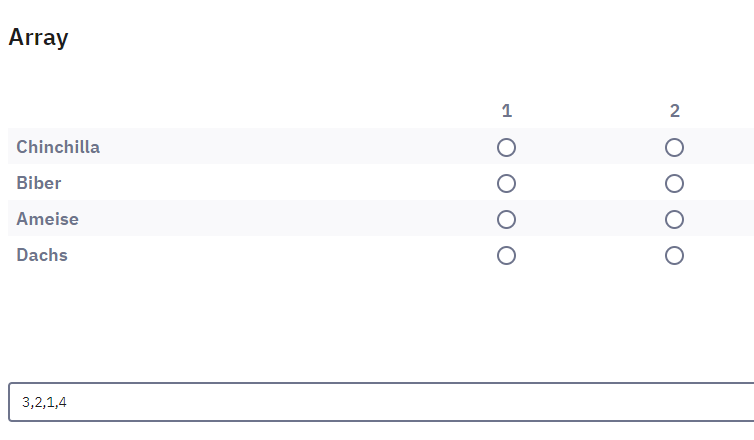The width and height of the screenshot is (754, 440).
Task: Click the column 2 header
Action: [x=674, y=111]
